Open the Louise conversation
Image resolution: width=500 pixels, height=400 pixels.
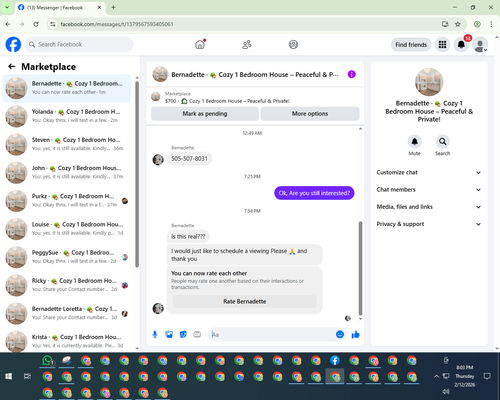coord(67,229)
